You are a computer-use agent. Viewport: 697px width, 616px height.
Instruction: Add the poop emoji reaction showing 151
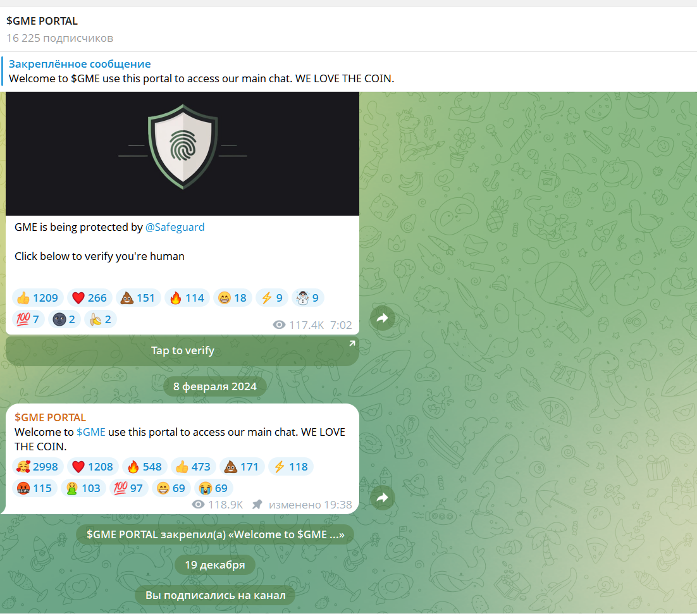[x=139, y=298]
